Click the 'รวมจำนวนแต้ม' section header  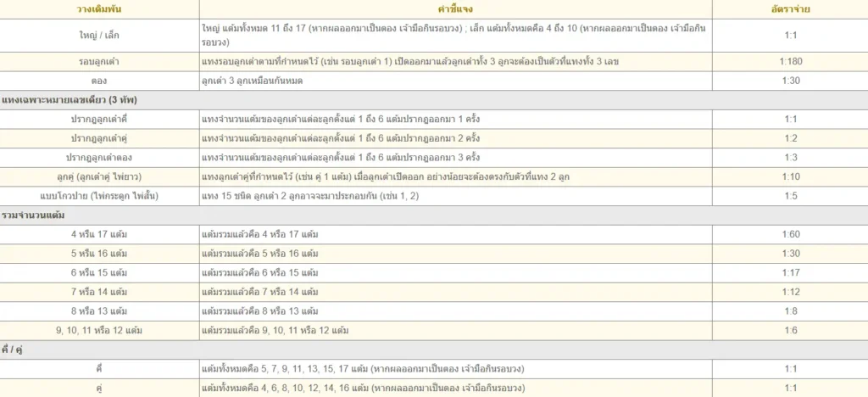pos(34,215)
